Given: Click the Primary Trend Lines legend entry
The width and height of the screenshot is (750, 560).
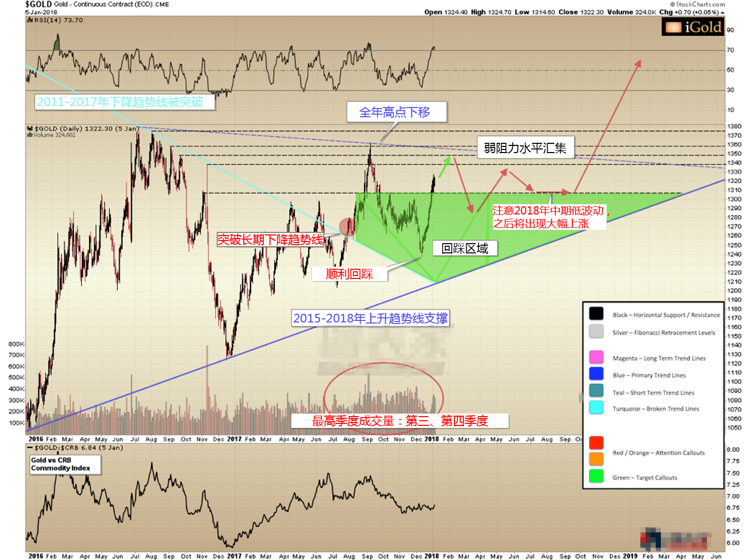Looking at the screenshot, I should click(x=649, y=375).
